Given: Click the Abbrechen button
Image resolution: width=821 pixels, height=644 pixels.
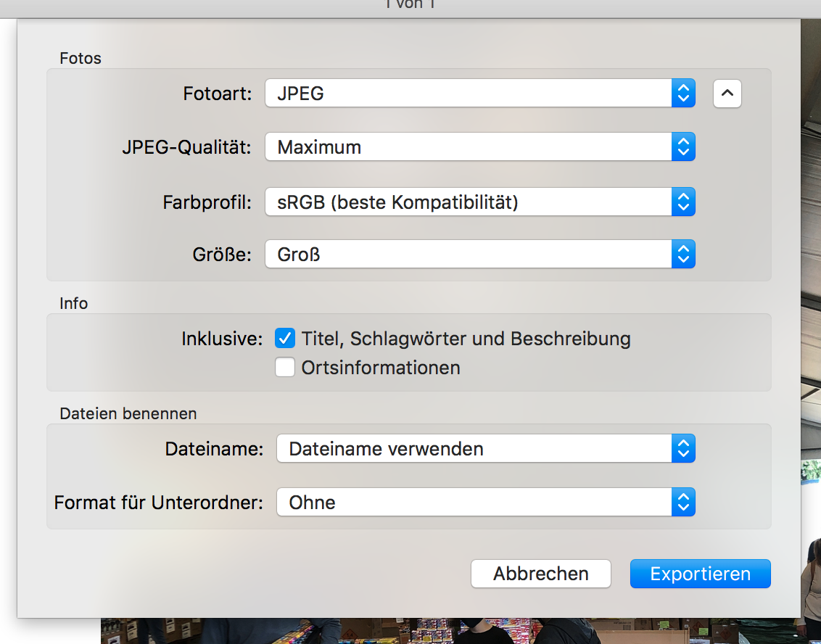Looking at the screenshot, I should [x=541, y=574].
